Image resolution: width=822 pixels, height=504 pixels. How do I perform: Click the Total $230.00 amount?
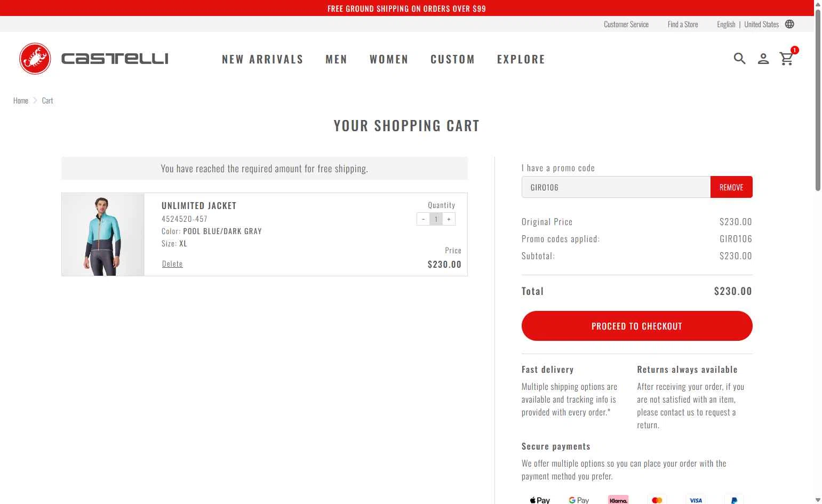point(733,291)
